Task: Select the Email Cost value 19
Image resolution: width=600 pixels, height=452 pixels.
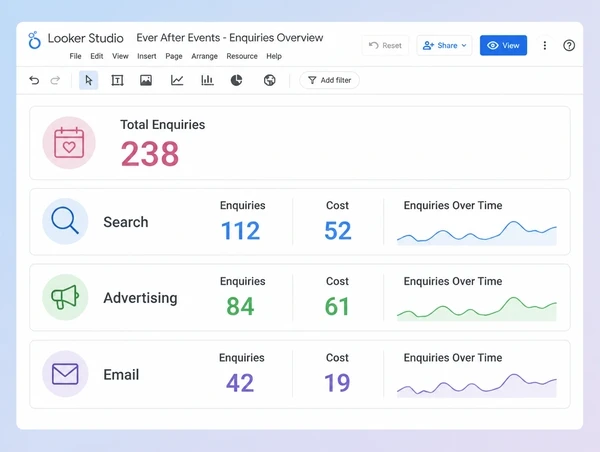Action: pos(337,383)
